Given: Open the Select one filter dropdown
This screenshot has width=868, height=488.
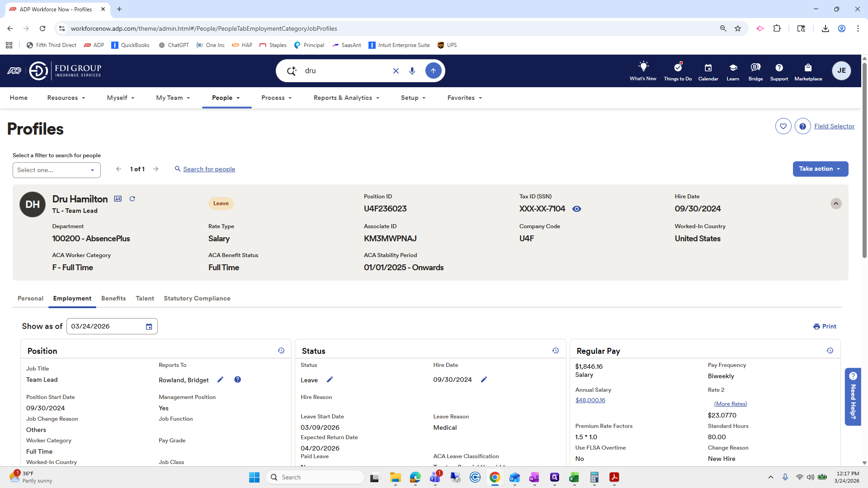Looking at the screenshot, I should click(57, 170).
